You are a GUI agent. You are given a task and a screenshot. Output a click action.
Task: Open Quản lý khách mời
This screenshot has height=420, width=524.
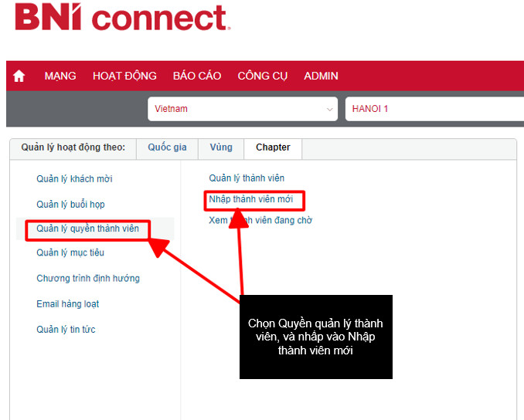coord(74,179)
